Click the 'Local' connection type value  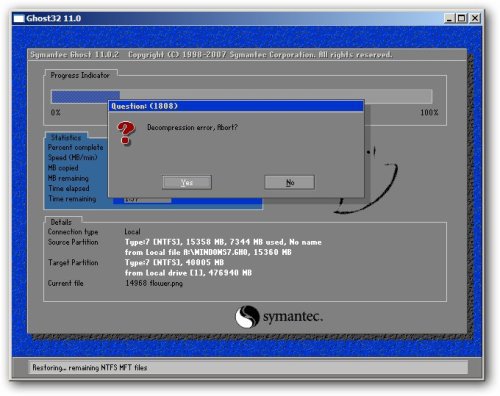(132, 232)
